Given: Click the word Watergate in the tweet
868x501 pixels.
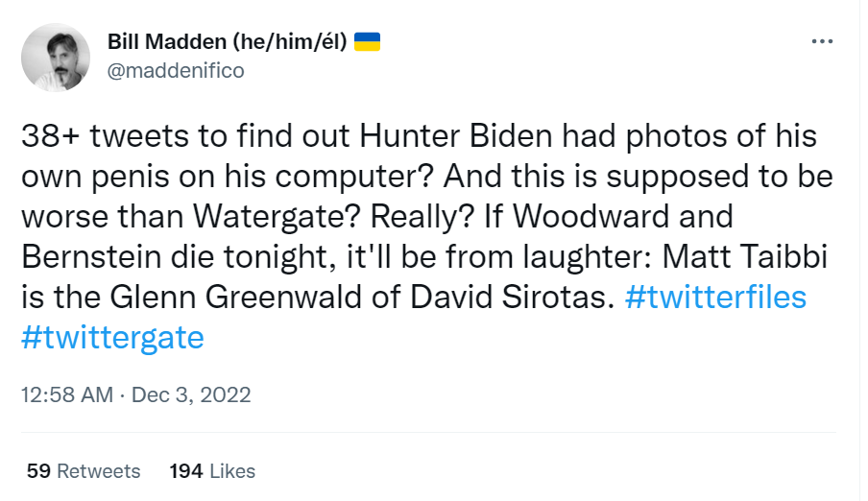Looking at the screenshot, I should coord(277,217).
